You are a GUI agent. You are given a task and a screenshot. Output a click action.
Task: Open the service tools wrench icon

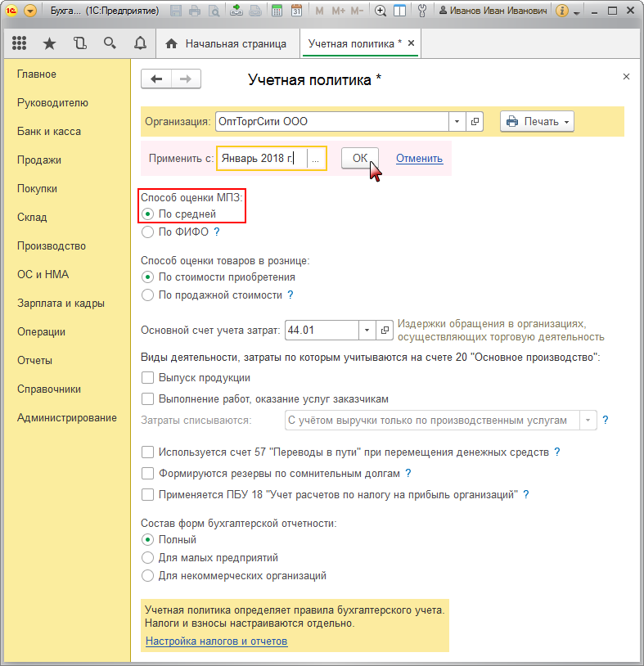pyautogui.click(x=421, y=11)
